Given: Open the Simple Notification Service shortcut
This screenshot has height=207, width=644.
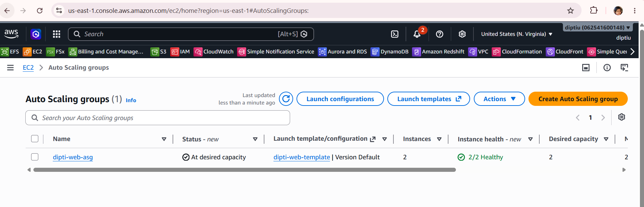Looking at the screenshot, I should tap(276, 52).
